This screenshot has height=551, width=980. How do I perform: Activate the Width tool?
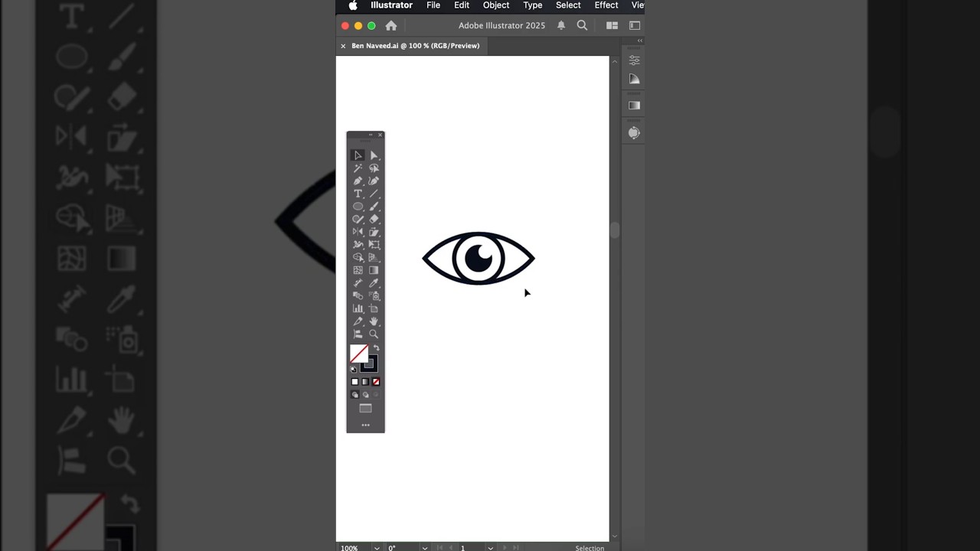[358, 245]
